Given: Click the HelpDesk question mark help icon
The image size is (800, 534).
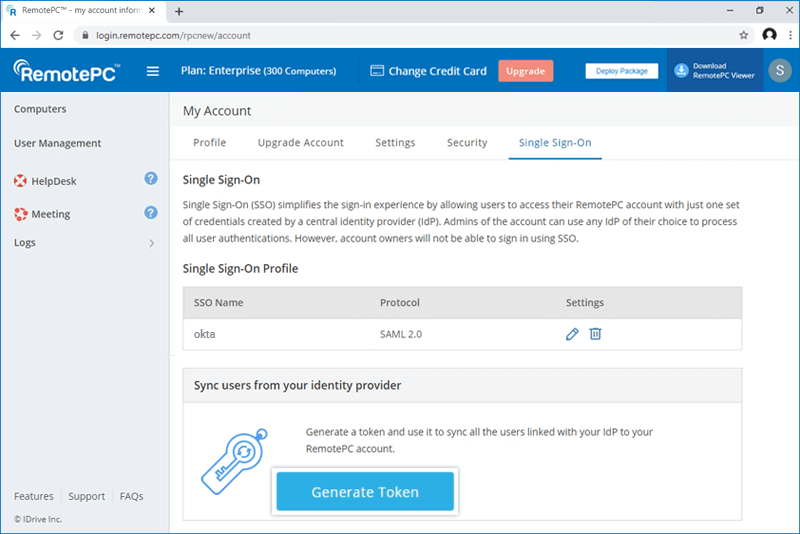Looking at the screenshot, I should pyautogui.click(x=151, y=179).
